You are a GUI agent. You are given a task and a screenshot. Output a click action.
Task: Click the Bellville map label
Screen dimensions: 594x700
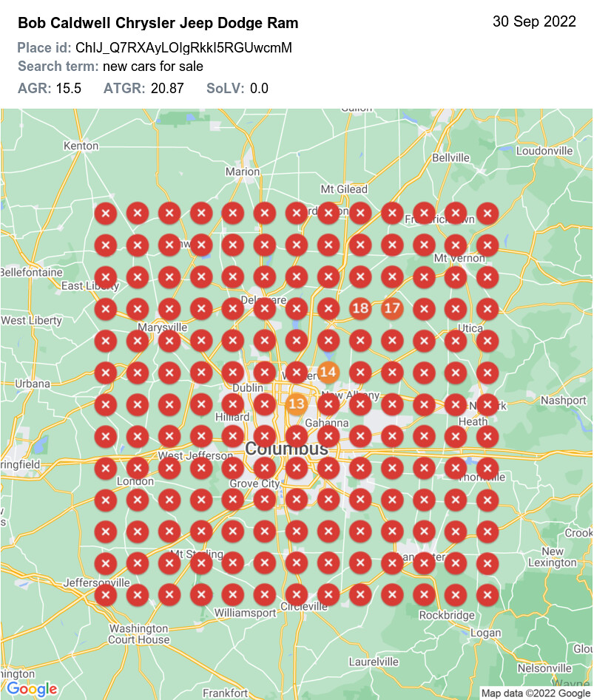pos(450,158)
